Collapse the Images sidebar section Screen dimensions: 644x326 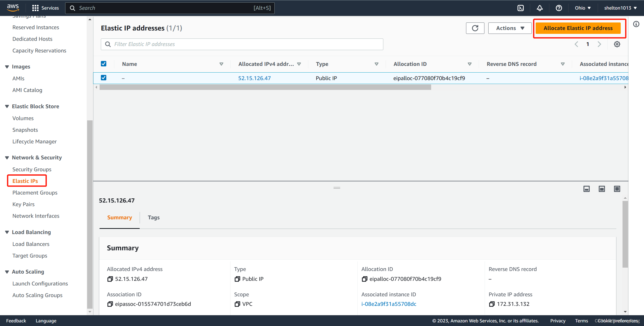coord(7,67)
